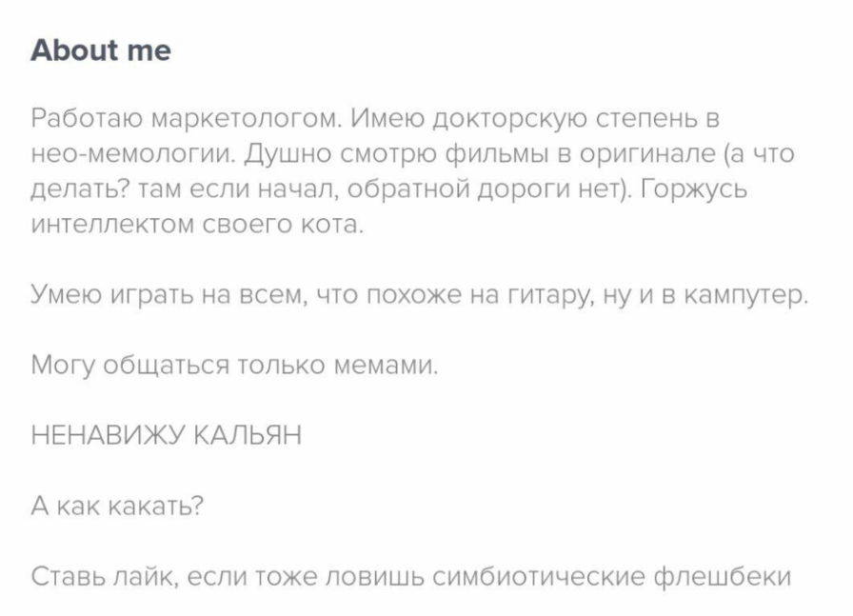
Task: Click the word Горжусь
Action: 693,189
